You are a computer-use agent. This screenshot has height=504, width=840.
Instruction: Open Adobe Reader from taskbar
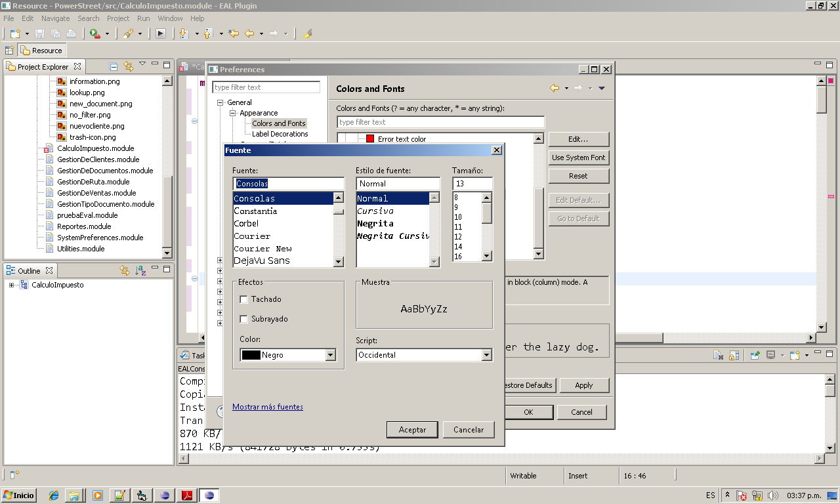tap(186, 495)
